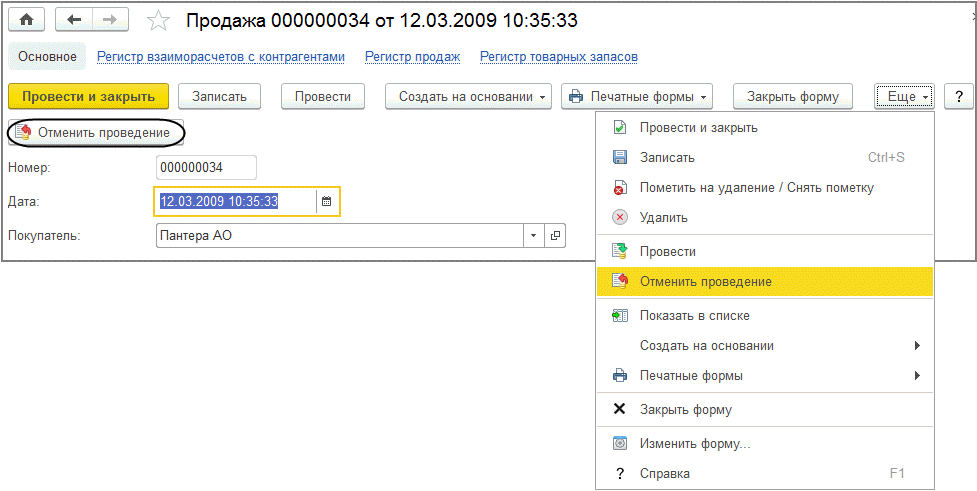Open Печатные формы toolbar dropdown
This screenshot has height=491, width=977.
pyautogui.click(x=637, y=97)
